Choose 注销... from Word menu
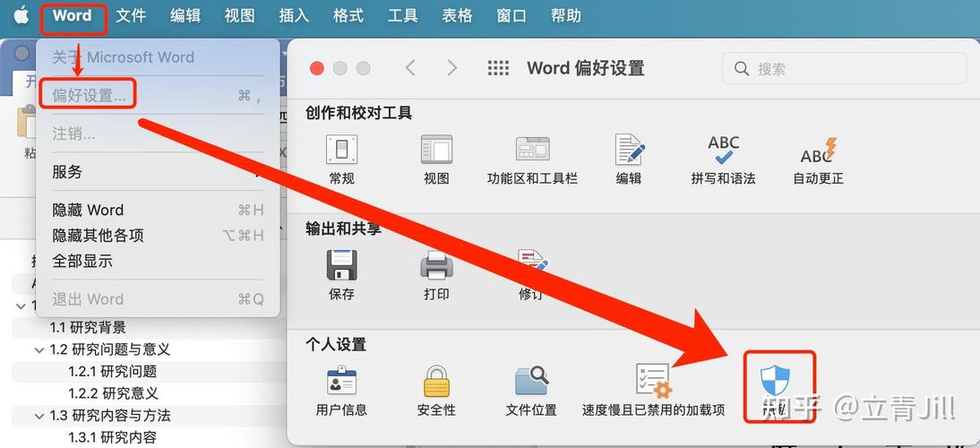Screen dimensions: 980x448 coord(158,134)
